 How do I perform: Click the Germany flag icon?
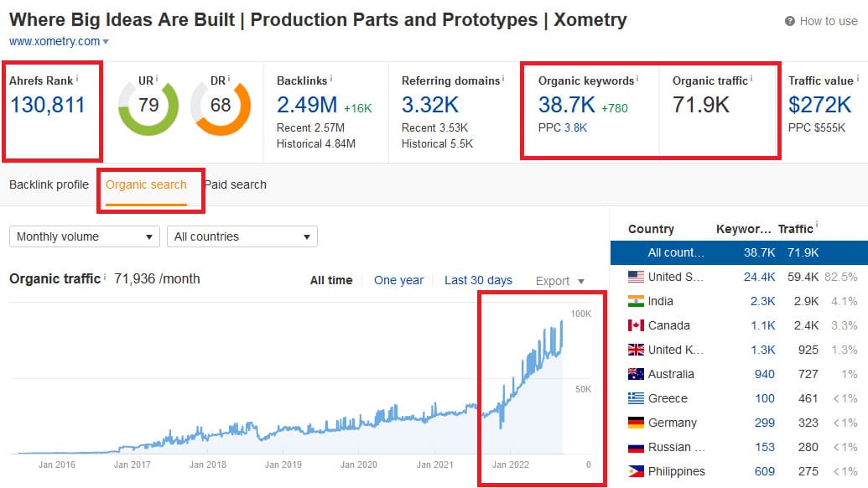tap(637, 423)
